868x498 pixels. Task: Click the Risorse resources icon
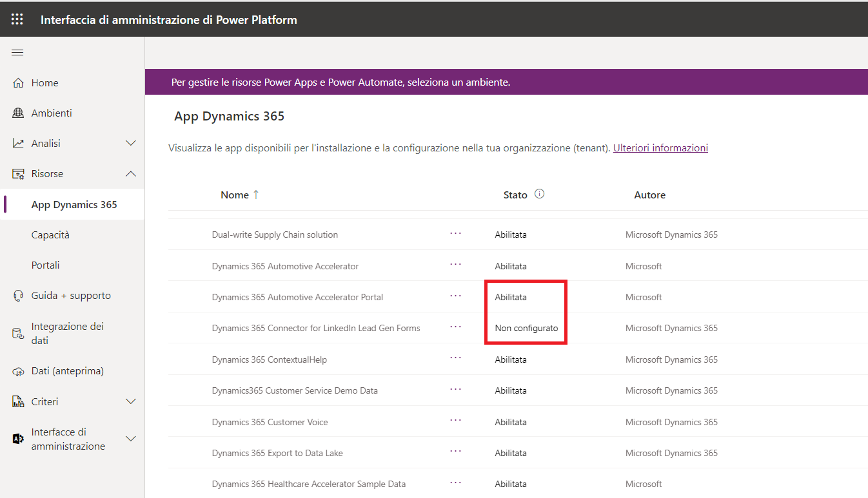(18, 173)
